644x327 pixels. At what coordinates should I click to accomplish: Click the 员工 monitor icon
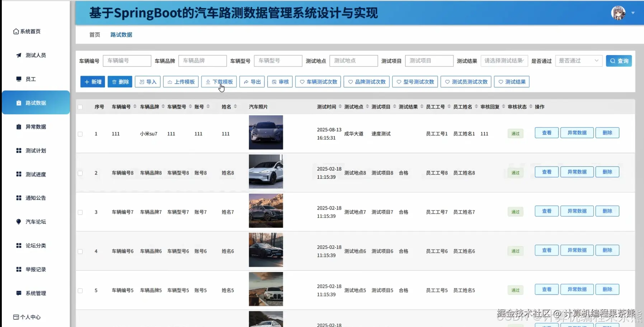[x=19, y=79]
